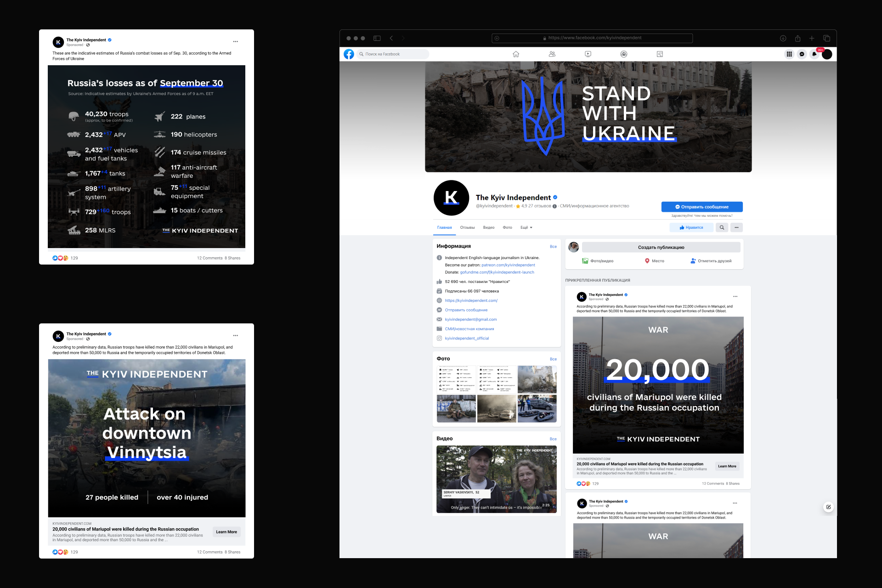
Task: Choose Фото/видео post option
Action: tap(598, 261)
